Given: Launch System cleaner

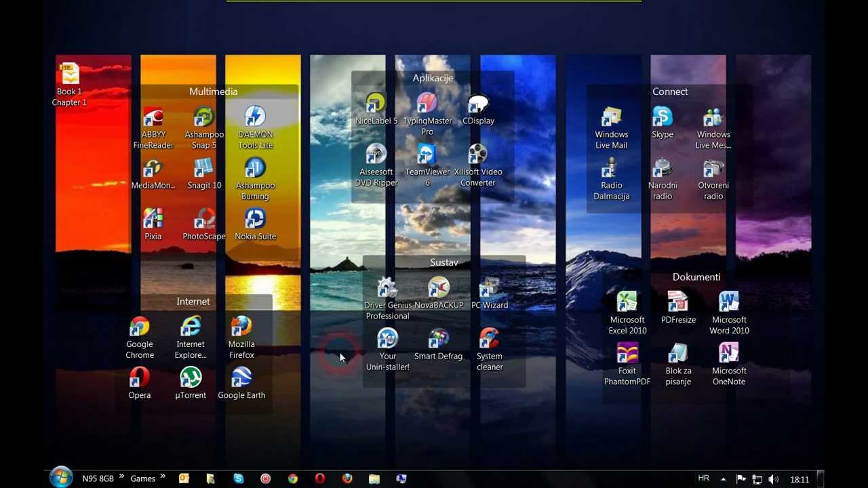Looking at the screenshot, I should 490,350.
